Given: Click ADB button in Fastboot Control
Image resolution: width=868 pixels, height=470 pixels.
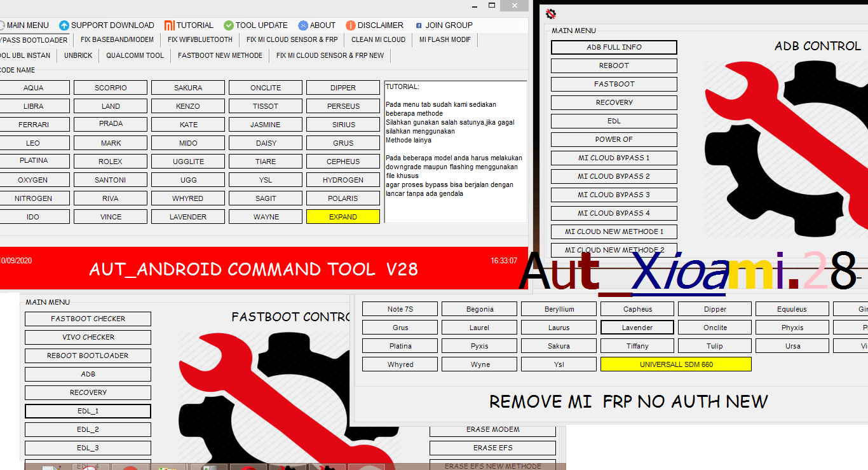Looking at the screenshot, I should tap(88, 374).
